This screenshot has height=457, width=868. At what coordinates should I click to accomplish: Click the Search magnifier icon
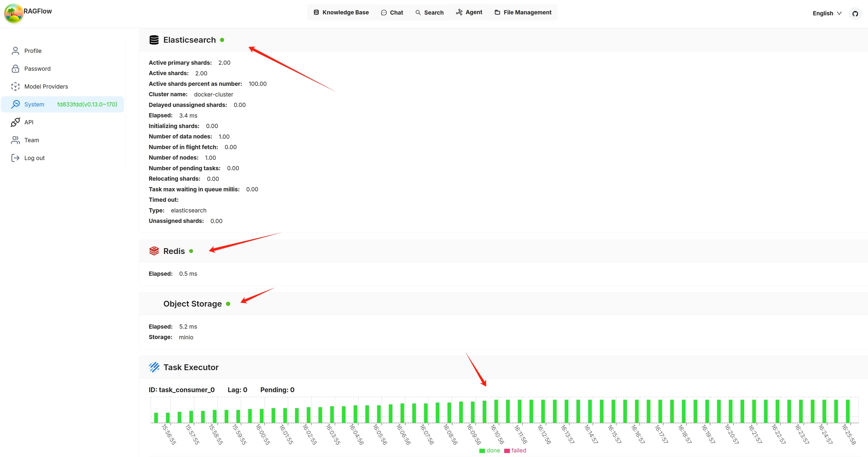[418, 13]
